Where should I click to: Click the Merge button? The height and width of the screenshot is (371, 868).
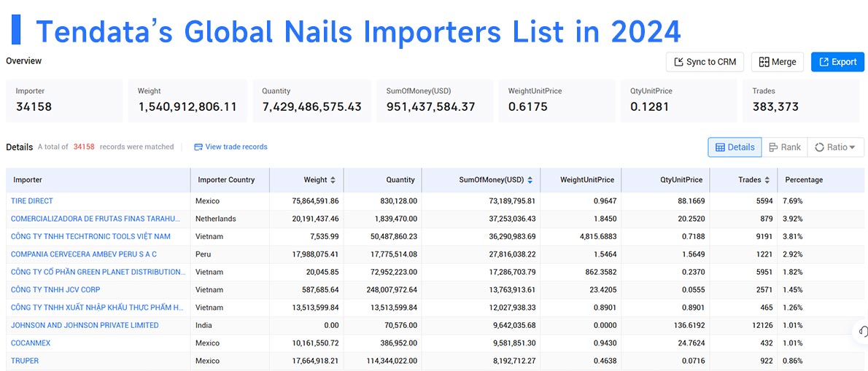click(x=778, y=62)
